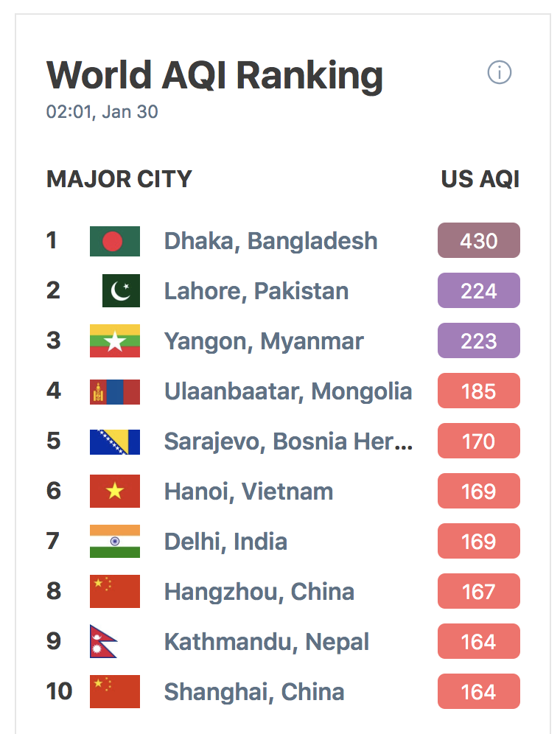
Task: Click the Bosnia Herzegovina flag icon
Action: (115, 442)
